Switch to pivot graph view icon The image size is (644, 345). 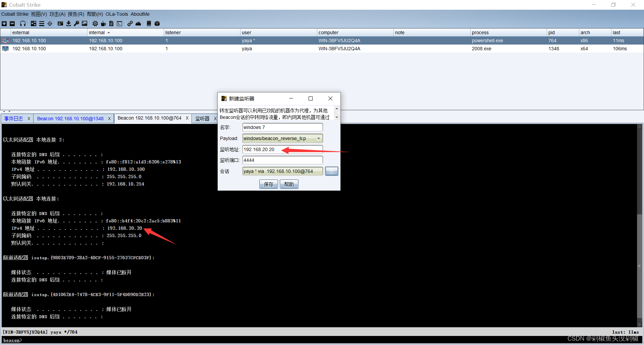pyautogui.click(x=34, y=23)
